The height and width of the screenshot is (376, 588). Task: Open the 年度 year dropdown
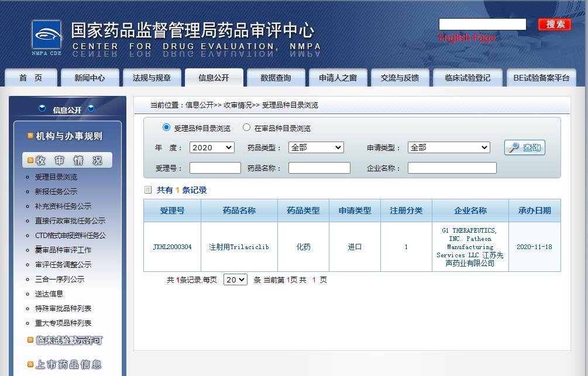(x=212, y=148)
